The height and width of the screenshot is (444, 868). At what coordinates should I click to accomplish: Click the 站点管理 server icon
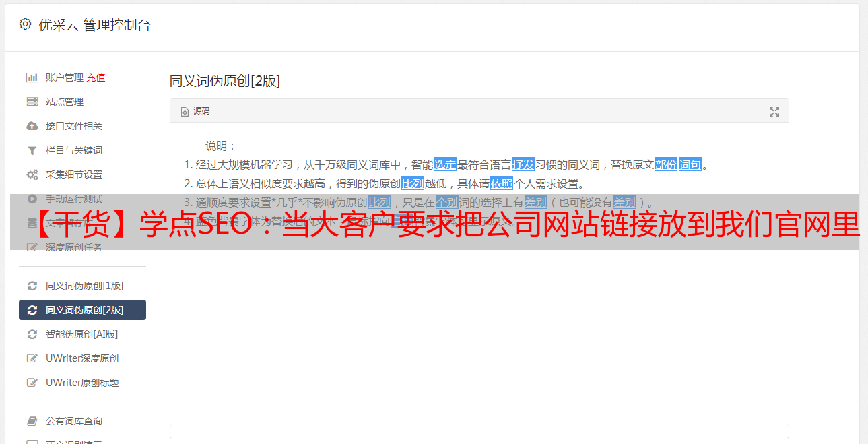coord(32,102)
